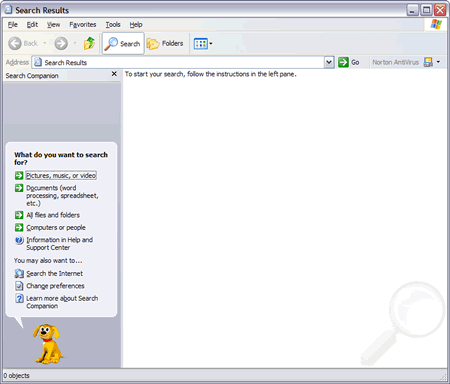Click green arrow beside Pictures, music, or video
Image resolution: width=450 pixels, height=384 pixels.
tap(19, 175)
